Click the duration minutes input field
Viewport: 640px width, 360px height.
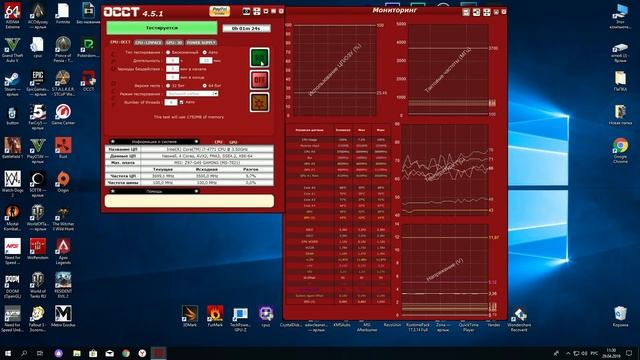(x=206, y=60)
